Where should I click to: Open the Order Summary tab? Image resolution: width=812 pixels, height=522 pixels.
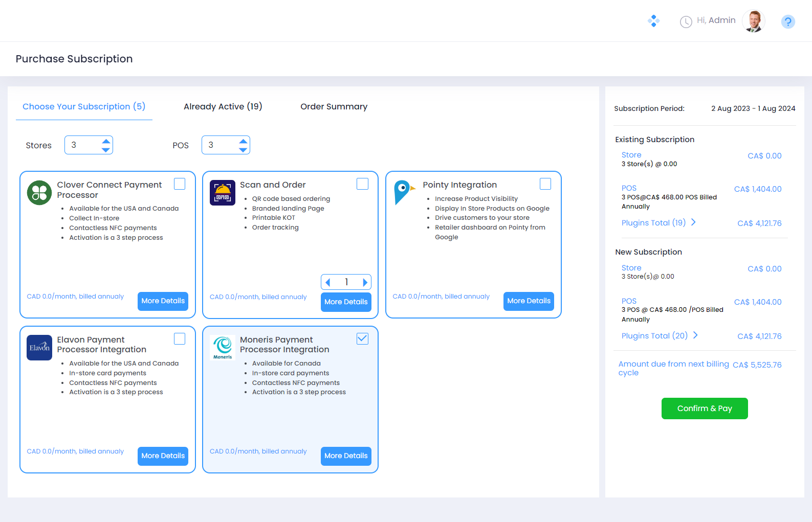[x=334, y=106]
